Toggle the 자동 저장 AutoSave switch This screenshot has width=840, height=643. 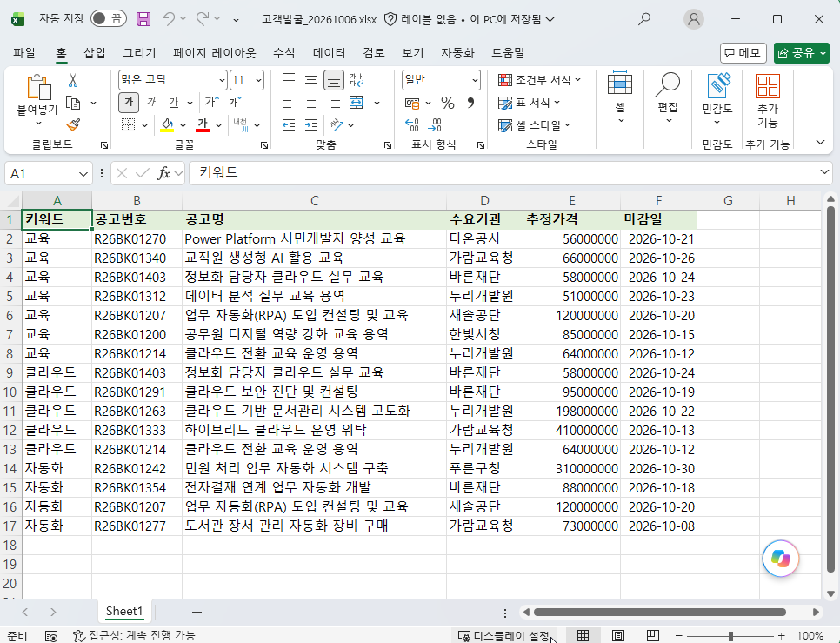[x=108, y=19]
